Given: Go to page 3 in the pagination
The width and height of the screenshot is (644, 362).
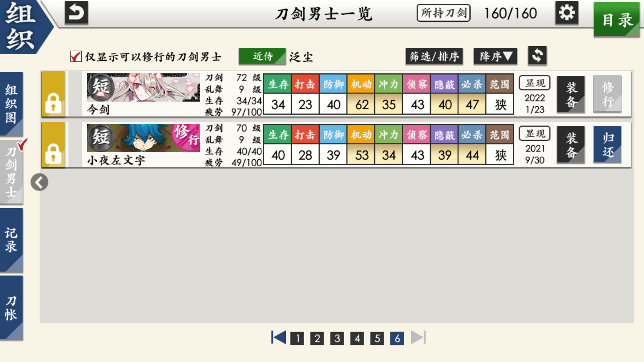Looking at the screenshot, I should [337, 338].
